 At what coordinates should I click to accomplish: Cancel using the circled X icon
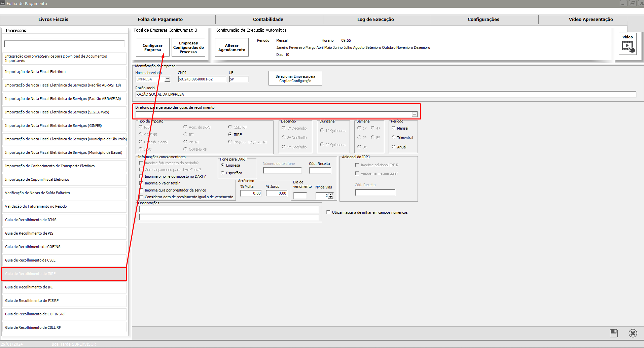[633, 333]
